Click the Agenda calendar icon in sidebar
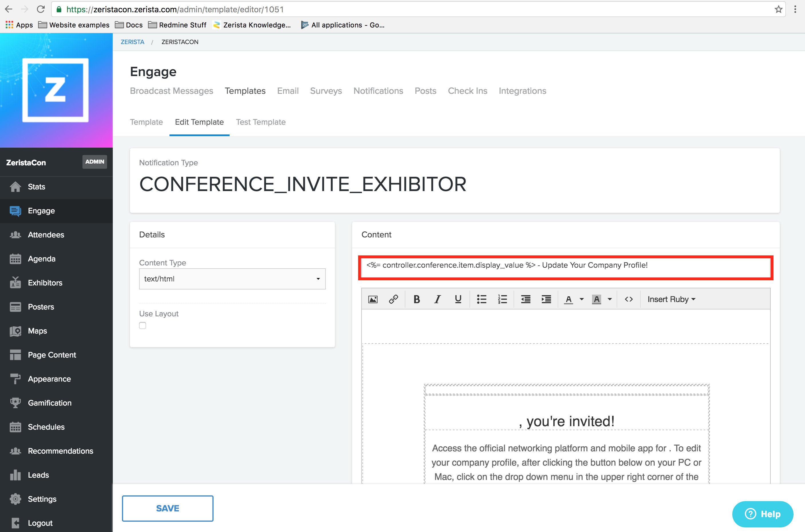The image size is (805, 532). coord(15,259)
